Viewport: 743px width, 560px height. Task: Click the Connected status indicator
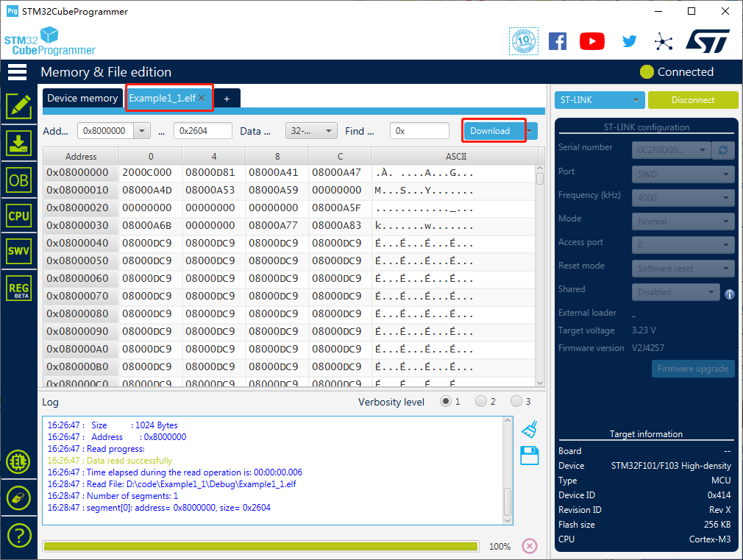pos(677,71)
